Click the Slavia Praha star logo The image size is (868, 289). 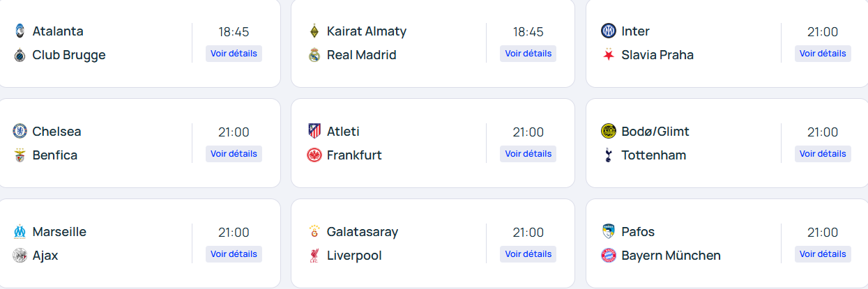pyautogui.click(x=608, y=55)
